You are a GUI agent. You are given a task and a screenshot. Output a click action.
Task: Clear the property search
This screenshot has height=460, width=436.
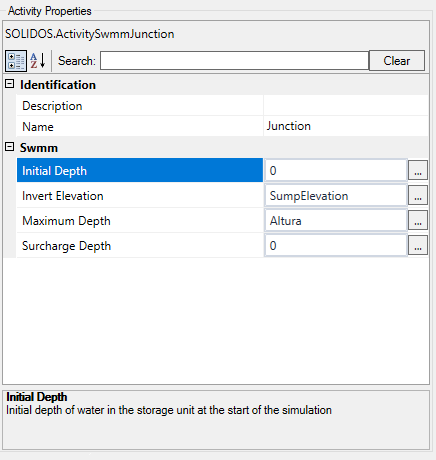pos(397,61)
